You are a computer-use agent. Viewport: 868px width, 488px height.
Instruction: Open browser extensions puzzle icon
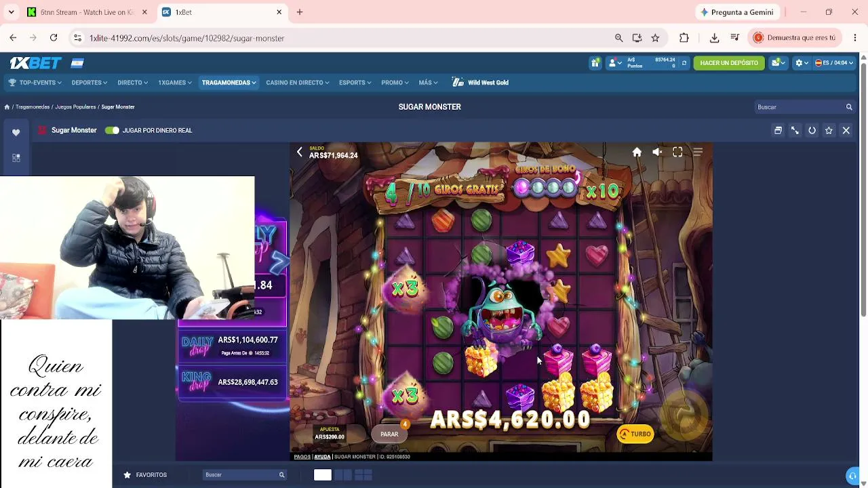(684, 38)
